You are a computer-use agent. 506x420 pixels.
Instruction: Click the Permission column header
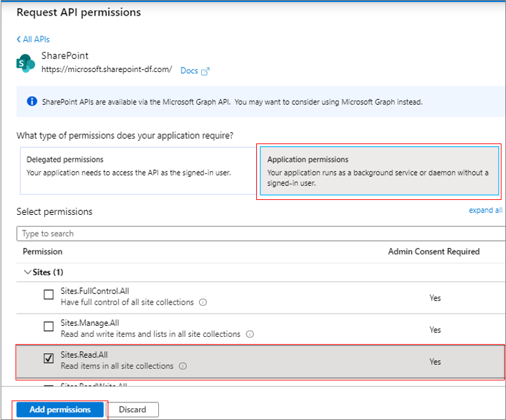coord(43,251)
